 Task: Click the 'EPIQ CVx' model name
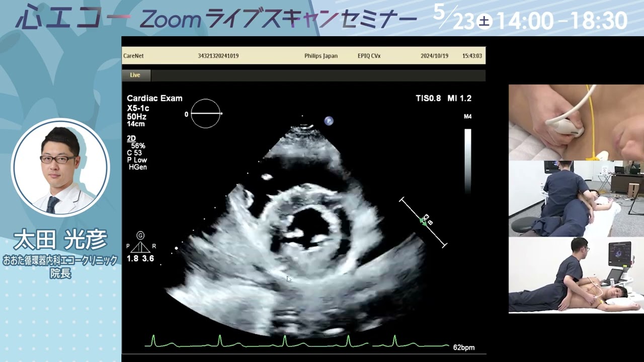(x=369, y=56)
